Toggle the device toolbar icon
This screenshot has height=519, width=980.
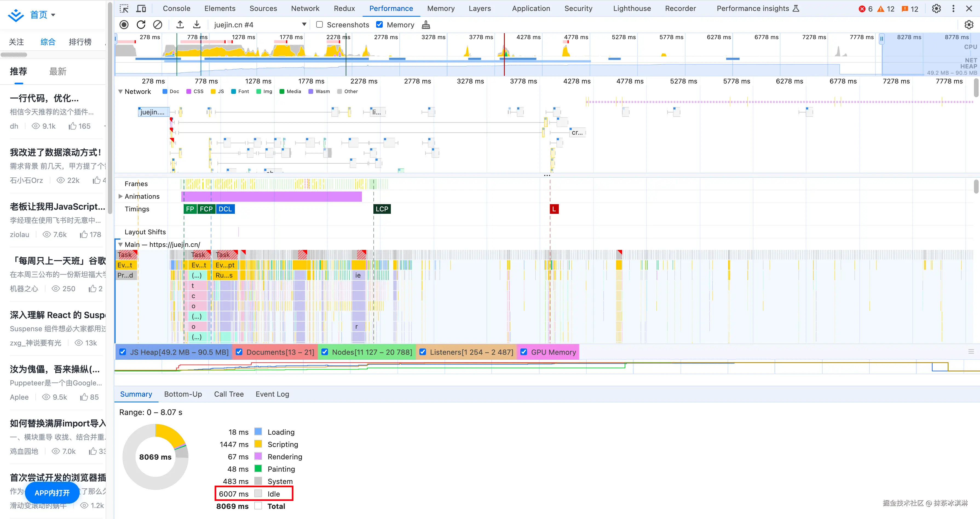tap(141, 8)
